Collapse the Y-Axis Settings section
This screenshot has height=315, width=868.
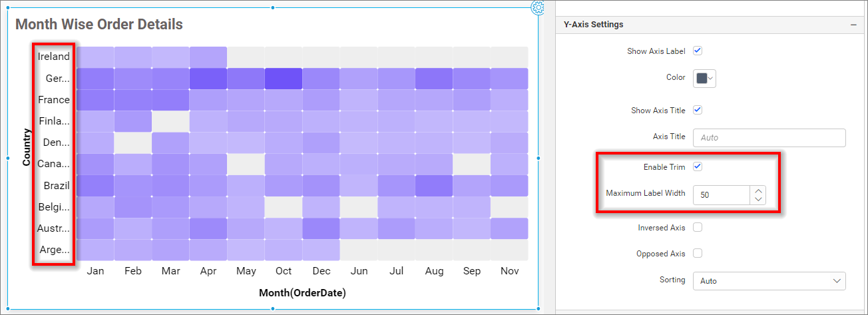coord(853,25)
